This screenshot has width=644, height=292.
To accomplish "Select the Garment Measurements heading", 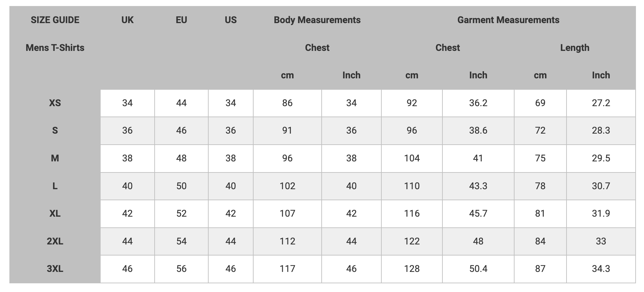I will [508, 20].
